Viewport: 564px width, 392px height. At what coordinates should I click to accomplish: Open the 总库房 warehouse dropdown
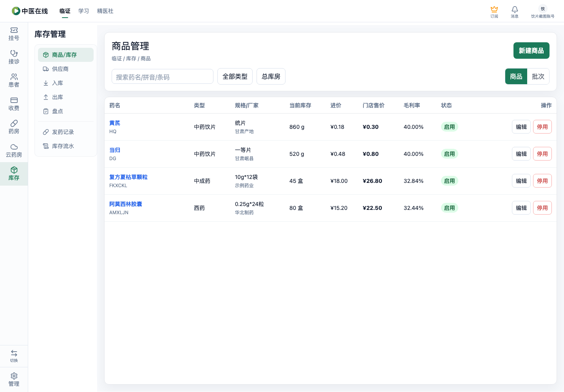coord(271,76)
